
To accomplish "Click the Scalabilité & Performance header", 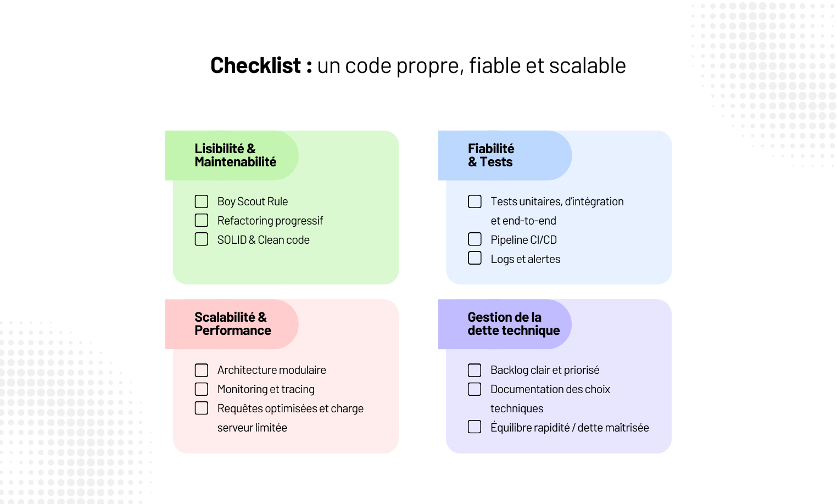I will coord(232,324).
